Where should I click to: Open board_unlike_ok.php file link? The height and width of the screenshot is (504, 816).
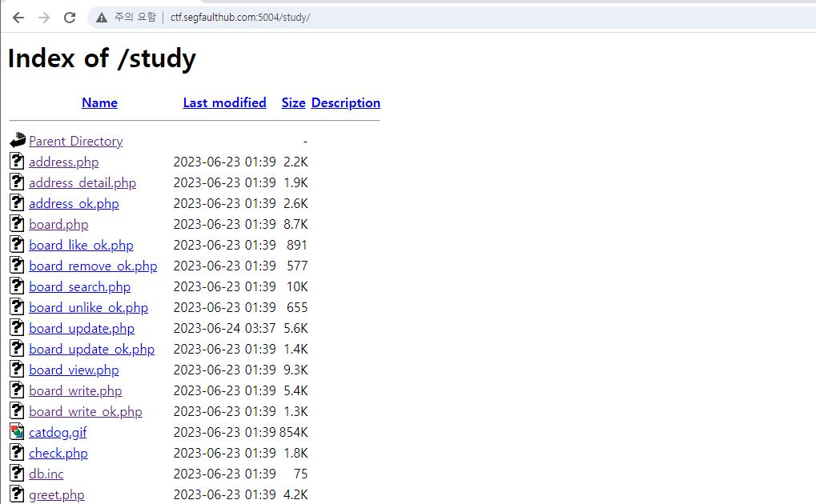pyautogui.click(x=88, y=307)
